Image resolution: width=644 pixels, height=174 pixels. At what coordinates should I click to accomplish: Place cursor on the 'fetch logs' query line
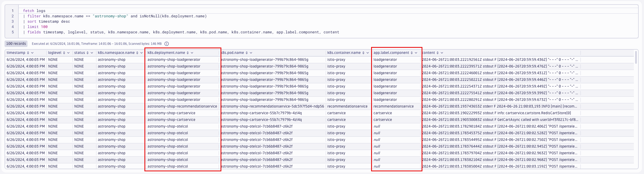coord(34,11)
